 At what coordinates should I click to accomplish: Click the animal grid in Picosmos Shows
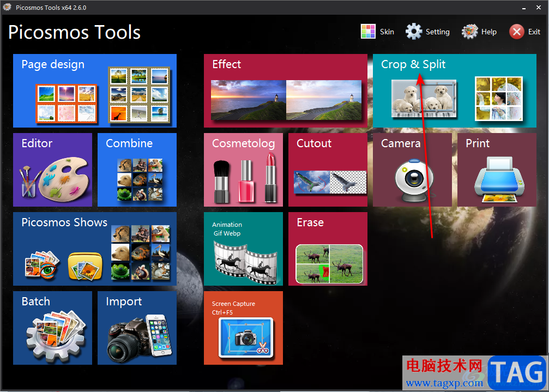point(141,252)
